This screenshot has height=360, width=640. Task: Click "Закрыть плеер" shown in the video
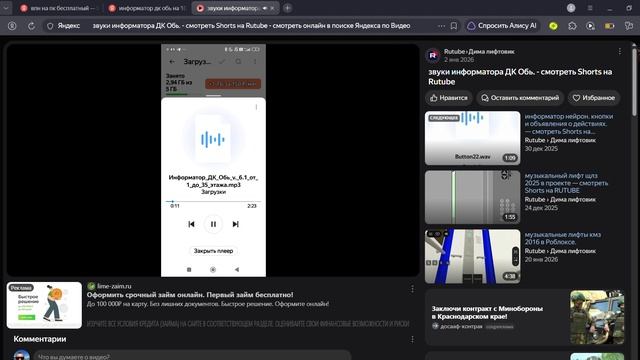213,251
